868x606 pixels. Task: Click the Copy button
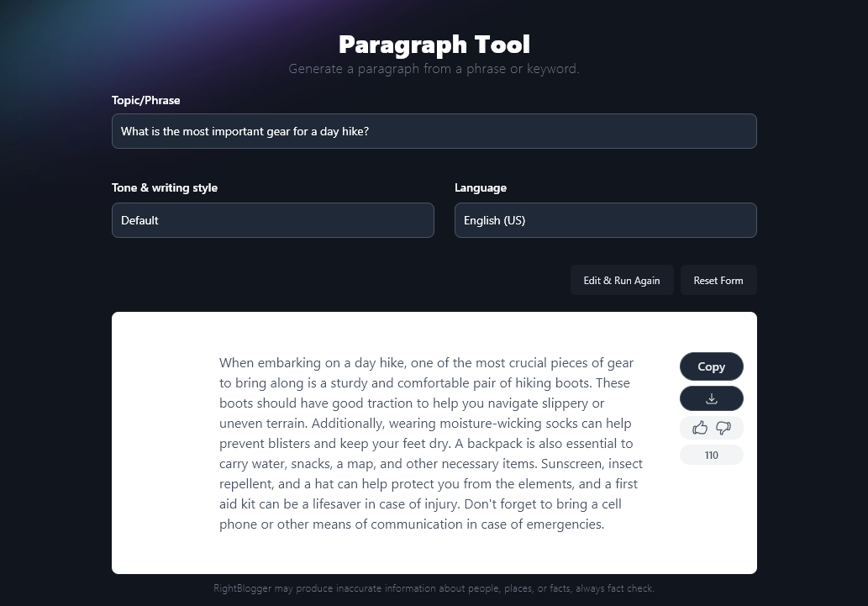711,366
